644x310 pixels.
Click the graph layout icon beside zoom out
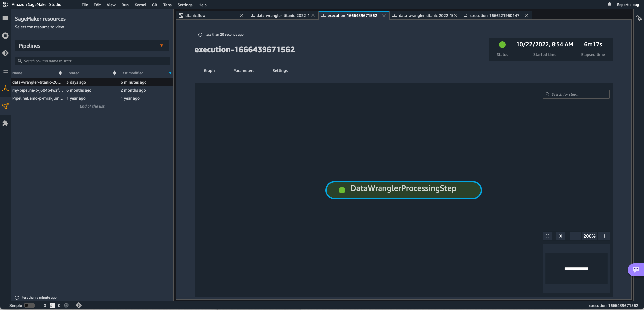pos(561,236)
